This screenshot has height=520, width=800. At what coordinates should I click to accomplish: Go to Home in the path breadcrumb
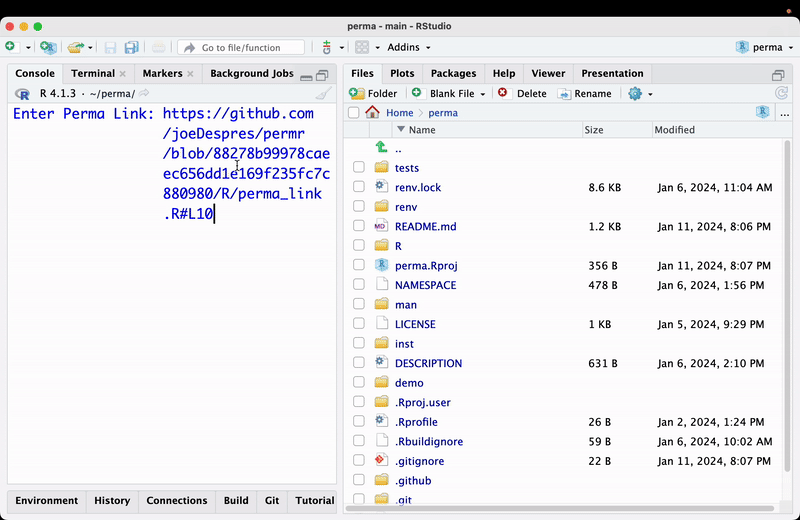(399, 113)
